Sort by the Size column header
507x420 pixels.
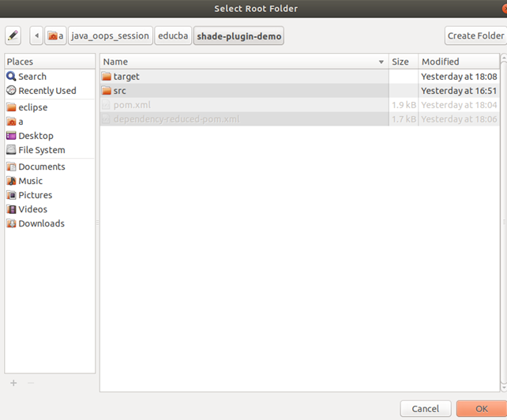(x=404, y=62)
